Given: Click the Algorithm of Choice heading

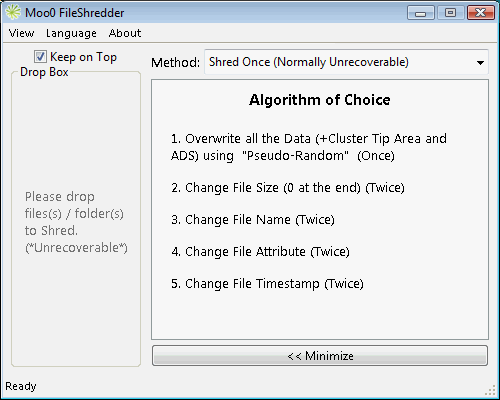Looking at the screenshot, I should 320,100.
